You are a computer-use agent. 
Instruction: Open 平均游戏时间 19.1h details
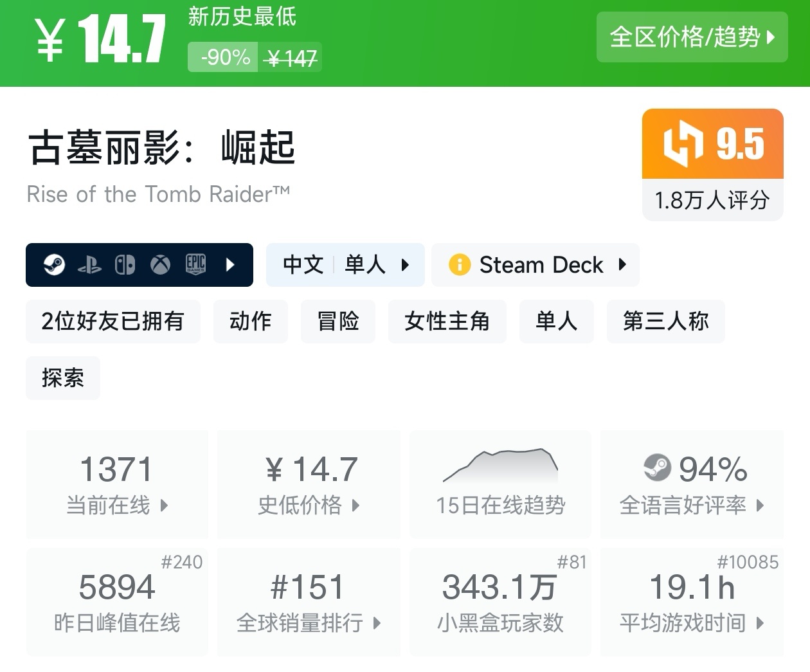692,602
